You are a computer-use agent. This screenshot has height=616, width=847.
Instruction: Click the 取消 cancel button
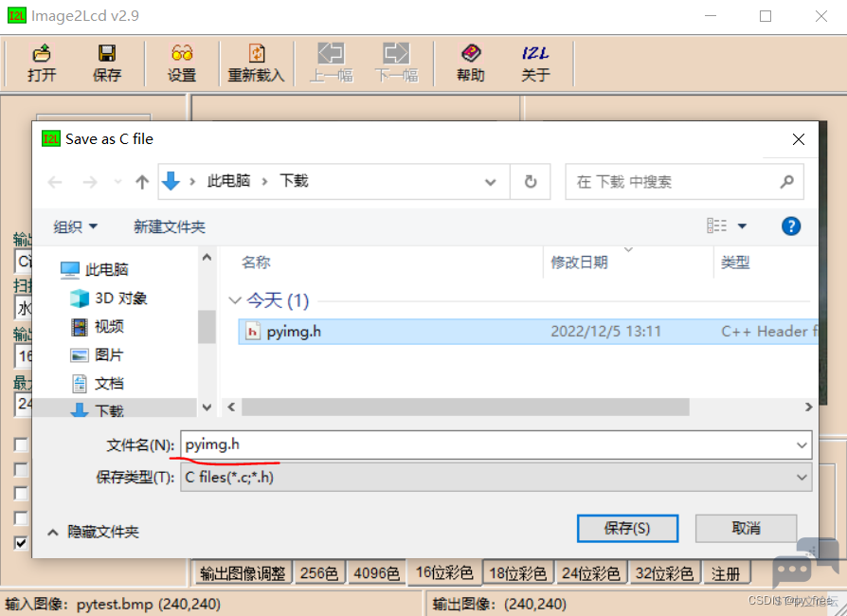click(746, 528)
